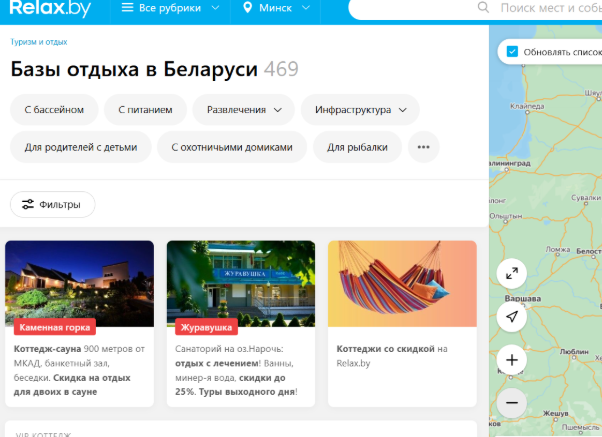The image size is (602, 437).
Task: Open the Relax.by logo home link
Action: 50,8
